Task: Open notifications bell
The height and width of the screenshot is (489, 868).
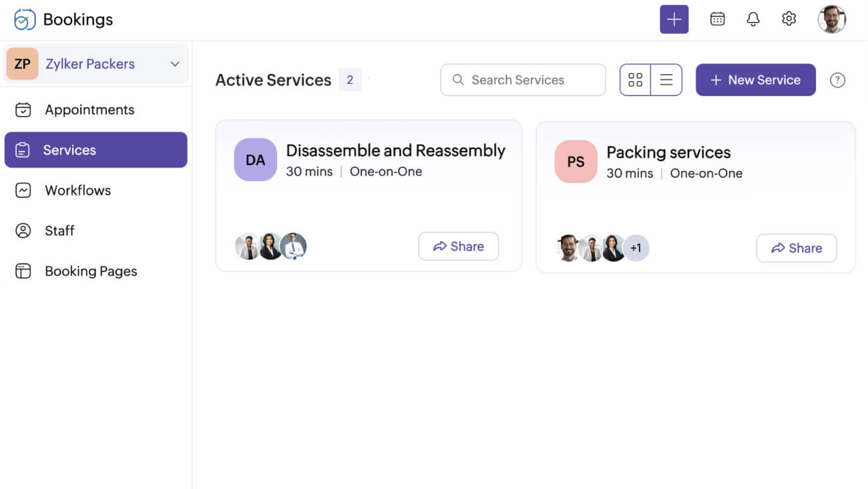Action: [x=752, y=19]
